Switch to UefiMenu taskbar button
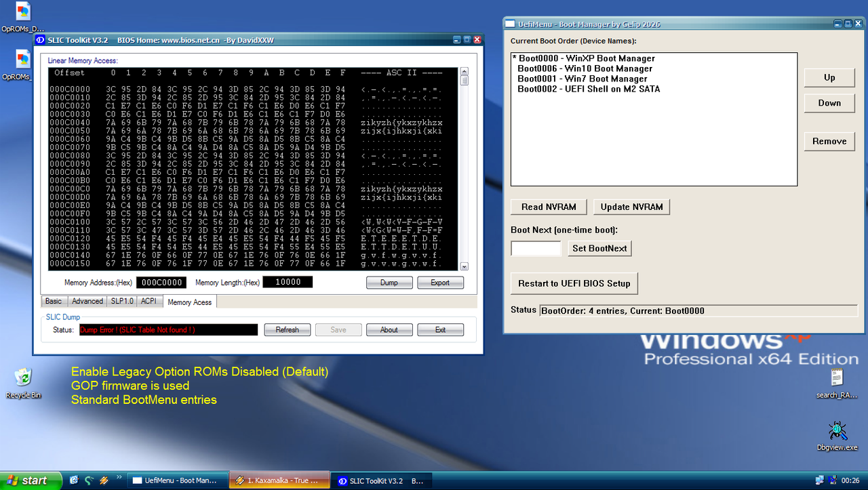The height and width of the screenshot is (490, 868). tap(176, 481)
